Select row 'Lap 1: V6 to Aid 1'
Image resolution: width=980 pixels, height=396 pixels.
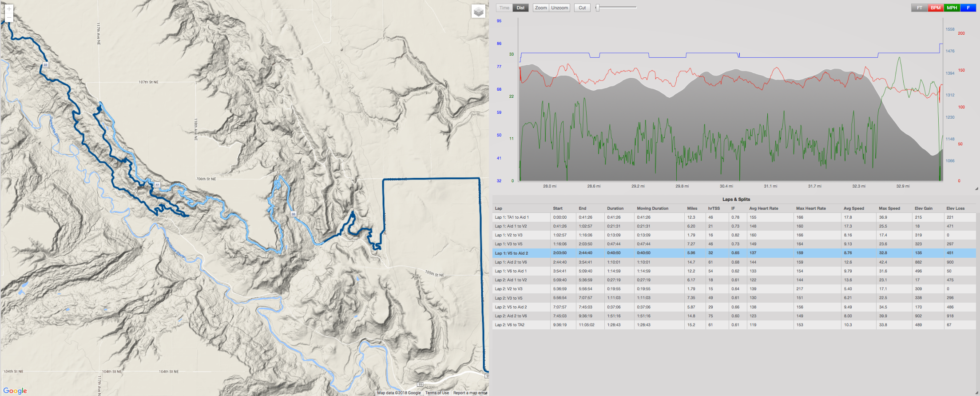click(x=734, y=271)
